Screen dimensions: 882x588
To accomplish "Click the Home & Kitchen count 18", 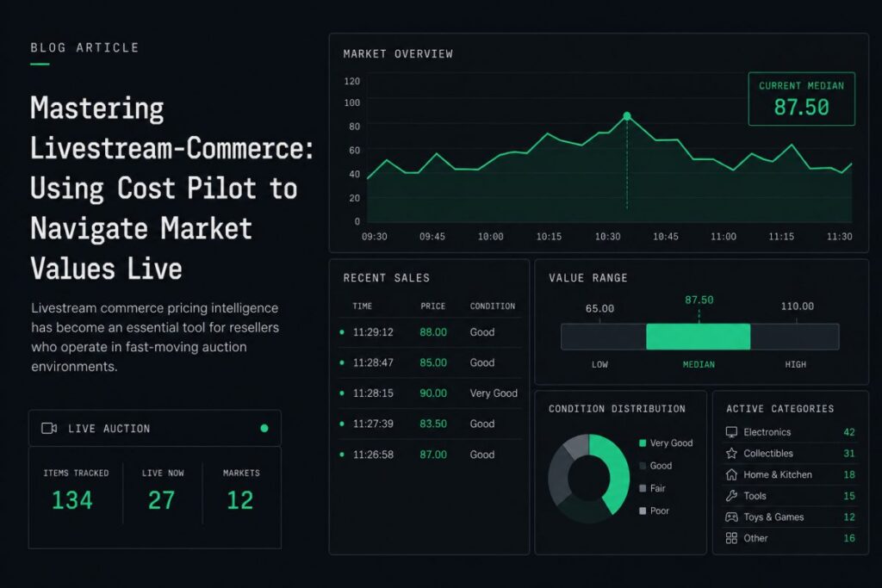I will [848, 474].
